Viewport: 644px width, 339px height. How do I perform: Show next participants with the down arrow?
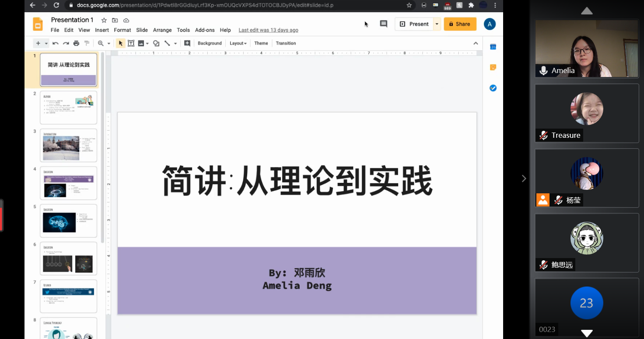(587, 333)
